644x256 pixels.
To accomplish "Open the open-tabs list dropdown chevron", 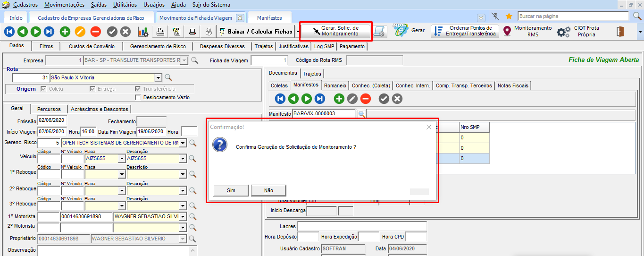I will click(481, 17).
